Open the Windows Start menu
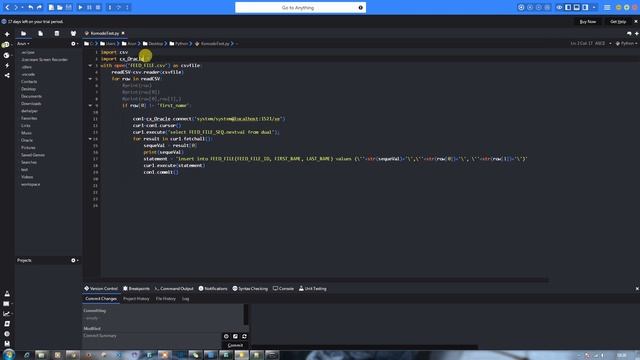 [x=9, y=355]
